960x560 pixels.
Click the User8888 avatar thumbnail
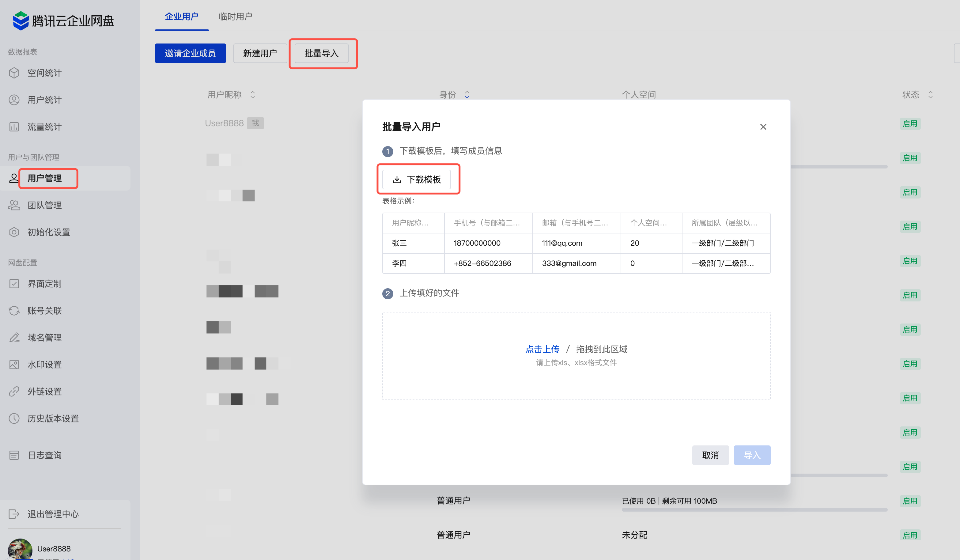[x=20, y=549]
